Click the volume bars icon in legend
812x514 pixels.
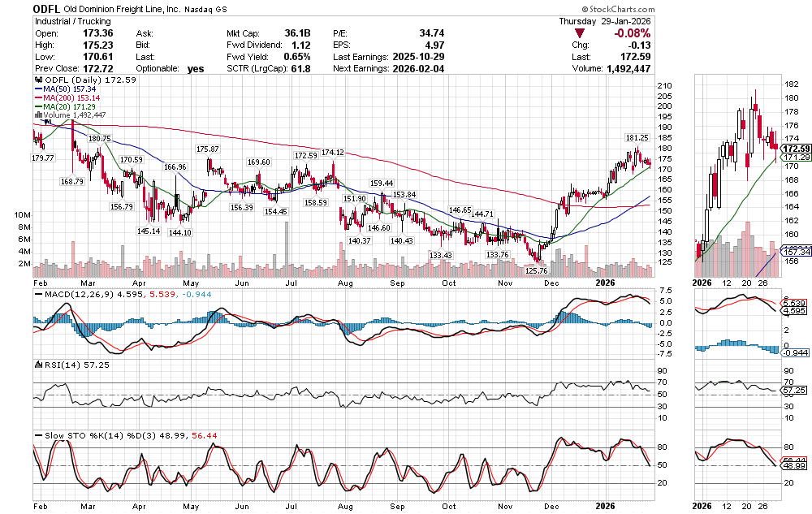coord(36,114)
